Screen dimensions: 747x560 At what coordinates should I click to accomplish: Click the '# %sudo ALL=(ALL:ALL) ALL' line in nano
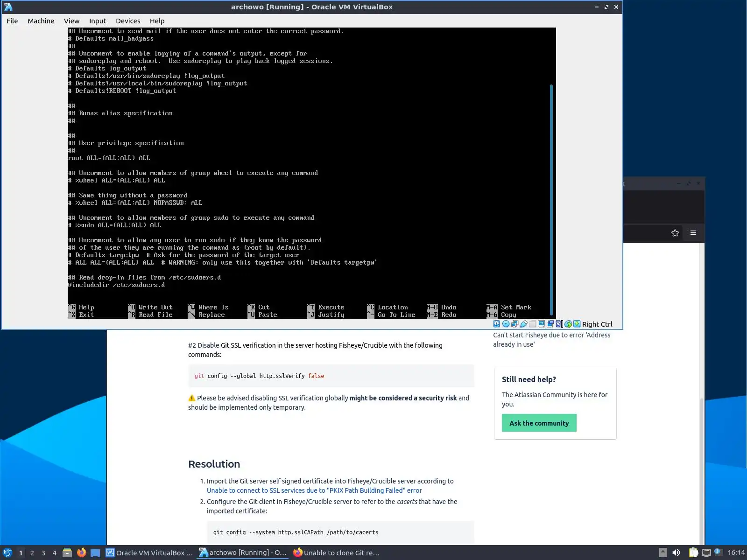(x=115, y=225)
